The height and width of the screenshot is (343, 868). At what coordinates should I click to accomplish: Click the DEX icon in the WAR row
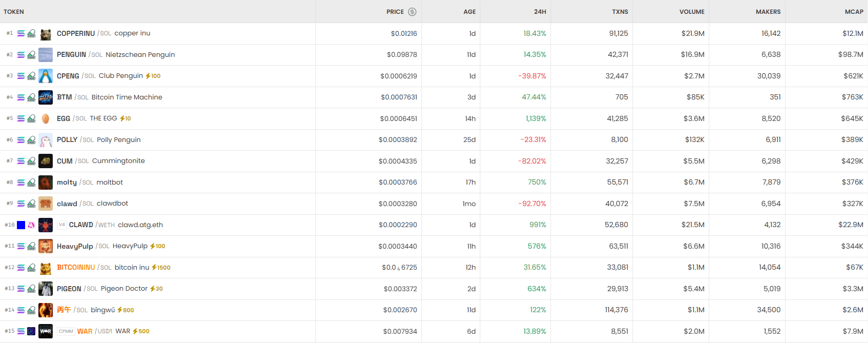[31, 331]
